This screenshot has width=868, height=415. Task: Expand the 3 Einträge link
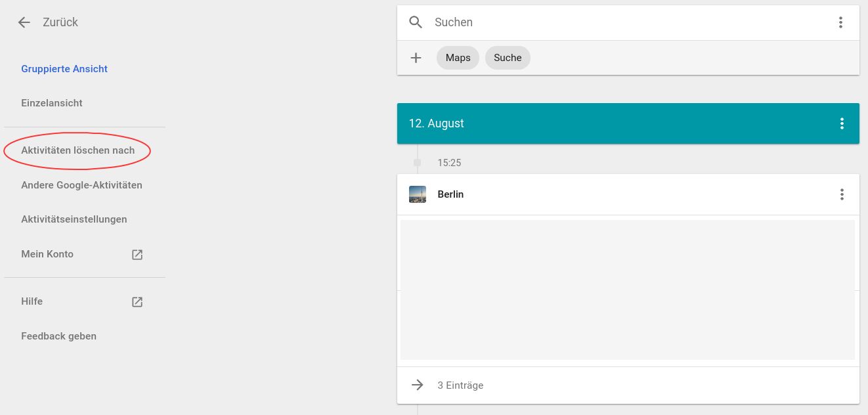461,385
